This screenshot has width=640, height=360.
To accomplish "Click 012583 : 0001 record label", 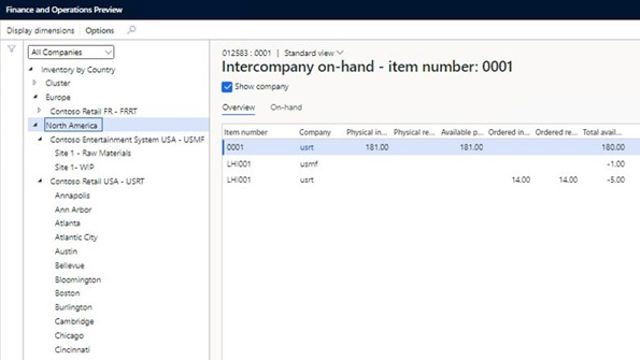I will point(247,53).
